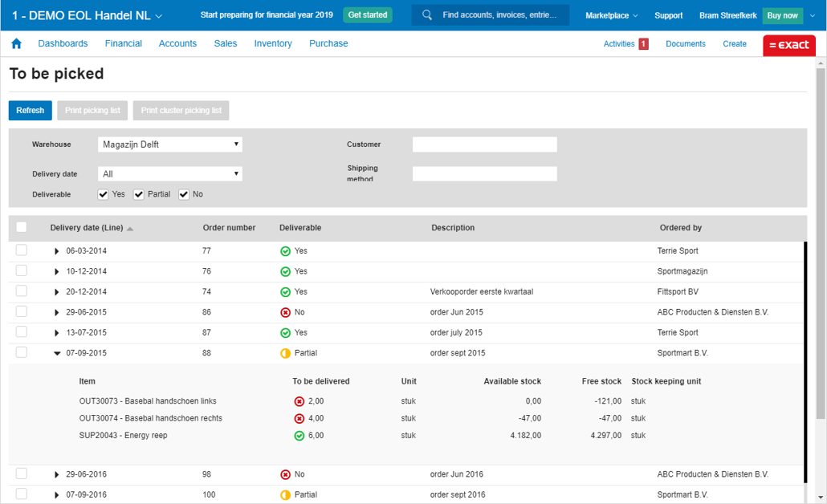
Task: Click red No status icon for order 86
Action: coord(285,312)
